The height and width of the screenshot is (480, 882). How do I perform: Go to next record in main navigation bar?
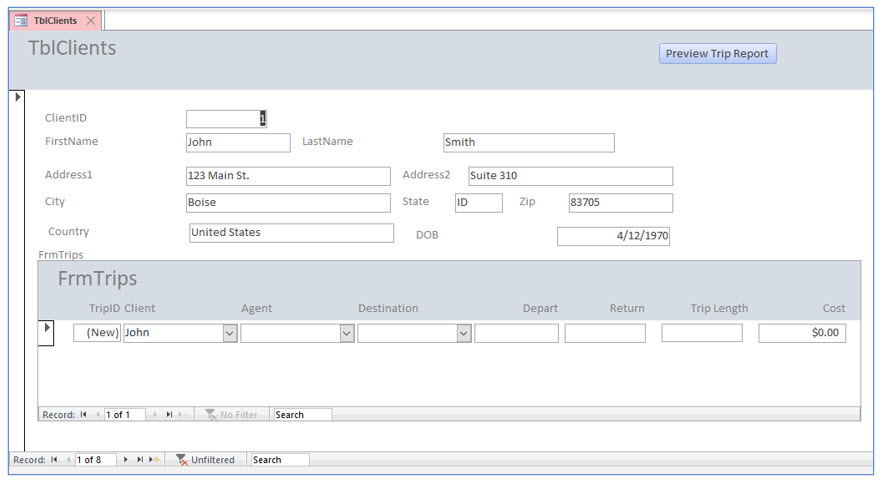(125, 460)
